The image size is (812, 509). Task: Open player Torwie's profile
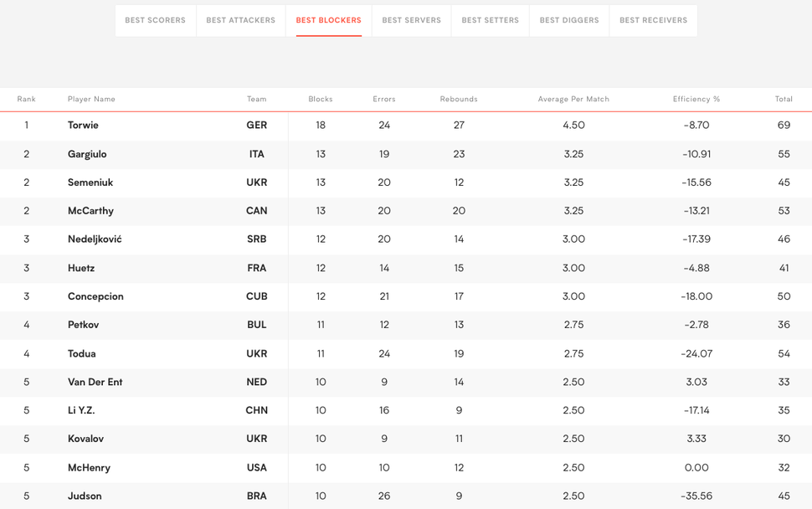(x=83, y=126)
